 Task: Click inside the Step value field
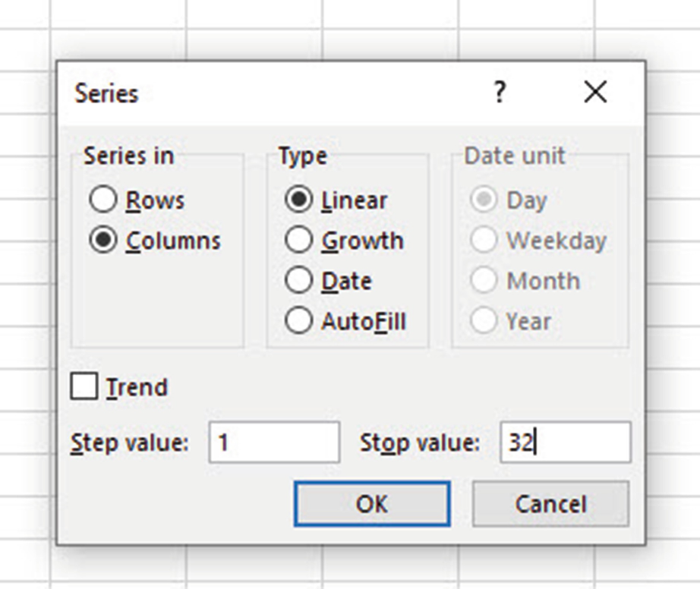coord(274,443)
